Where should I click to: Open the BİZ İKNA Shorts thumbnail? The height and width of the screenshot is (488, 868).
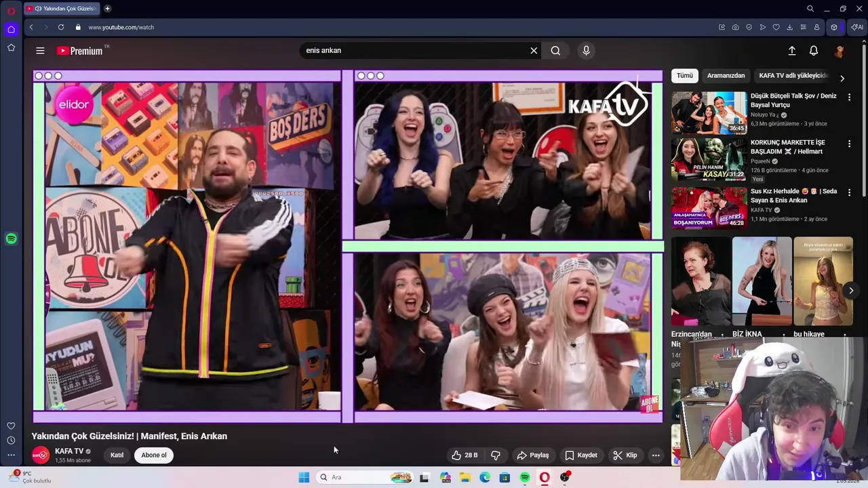762,281
